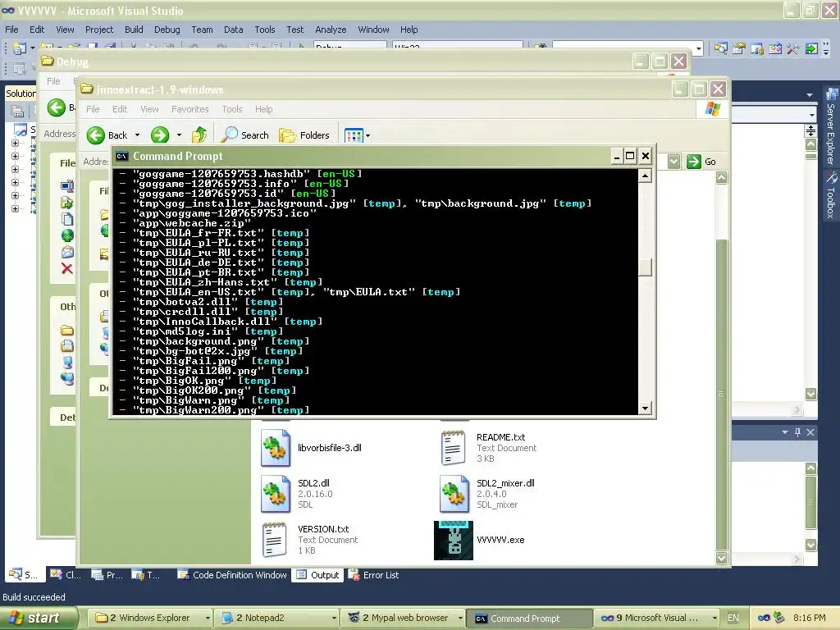Click the split view handle above editor scrollbar
The width and height of the screenshot is (840, 630).
point(810,130)
